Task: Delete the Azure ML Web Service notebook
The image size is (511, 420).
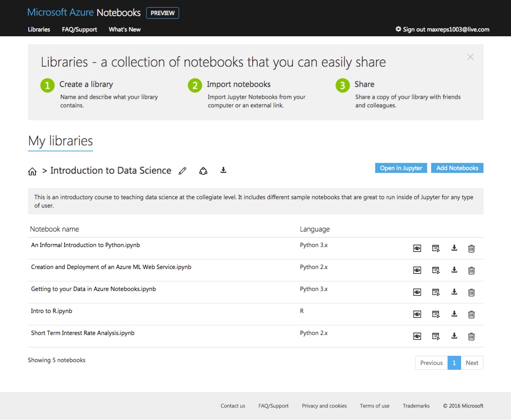Action: click(x=472, y=271)
